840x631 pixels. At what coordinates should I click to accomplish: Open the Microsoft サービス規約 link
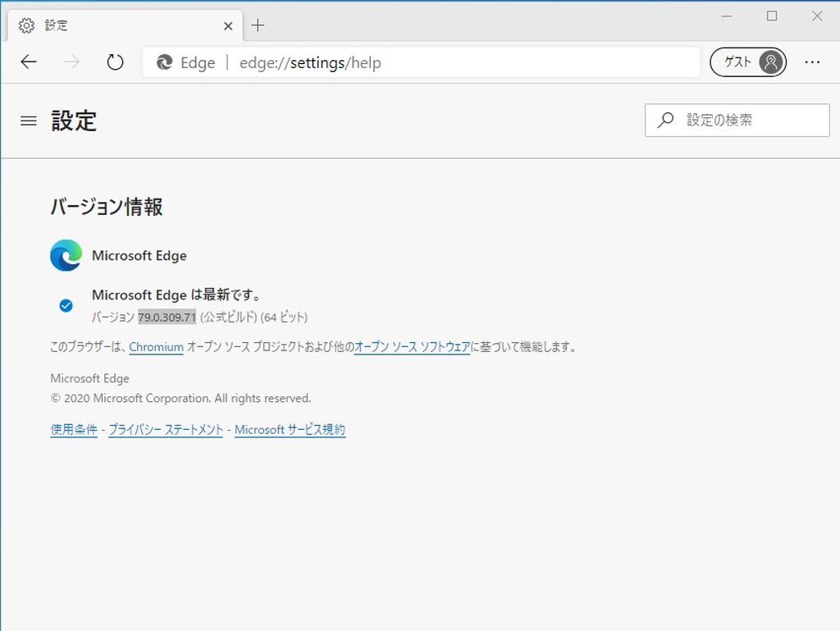point(290,429)
